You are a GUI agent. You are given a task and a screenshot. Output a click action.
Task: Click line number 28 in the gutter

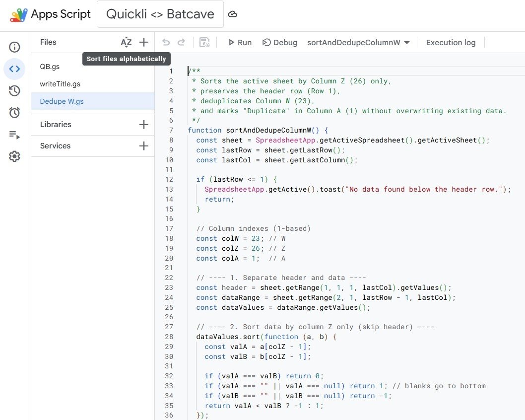coord(169,337)
